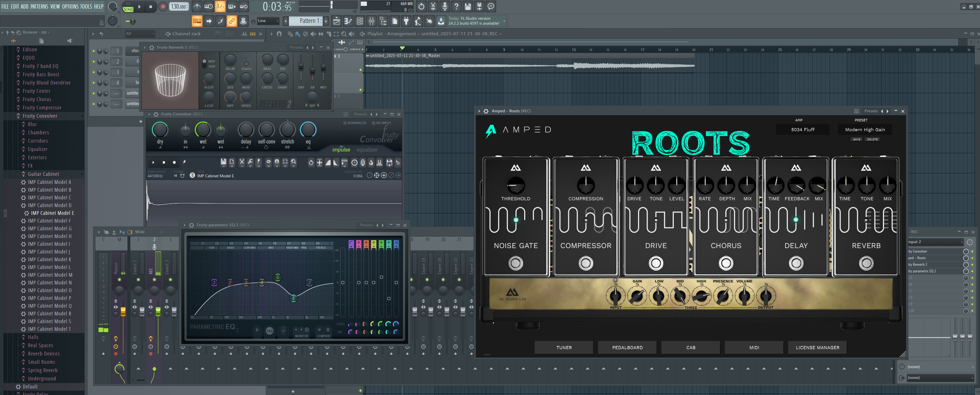Image resolution: width=980 pixels, height=395 pixels.
Task: Click the red record button in transport bar
Action: point(163,7)
